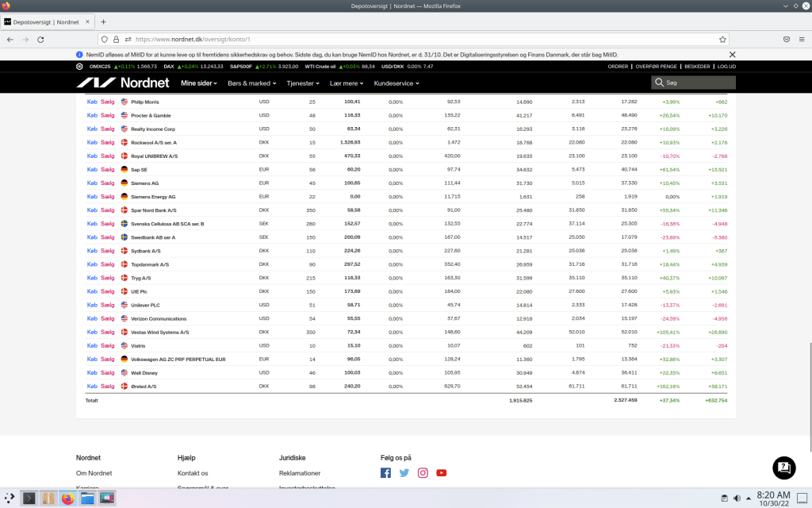
Task: Go to ORDRER in the top bar
Action: pyautogui.click(x=618, y=67)
